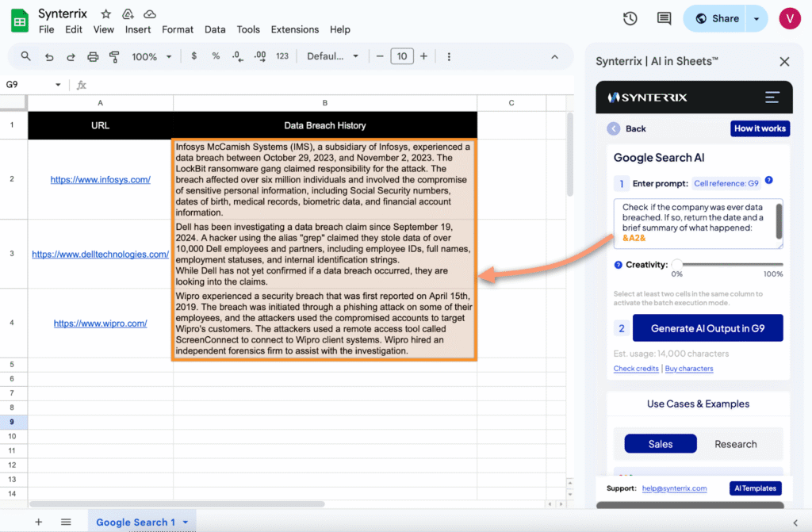The image size is (812, 532).
Task: Click the Back arrow in sidebar
Action: [x=614, y=128]
